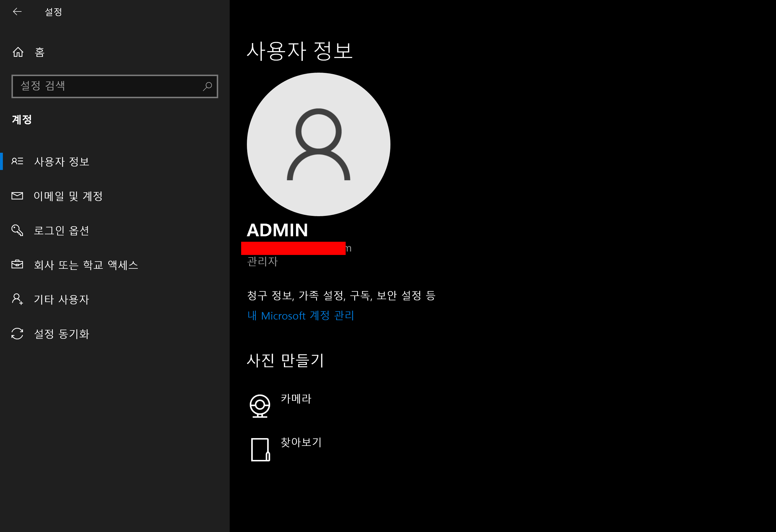
Task: Click the 카메라 text button
Action: click(x=296, y=398)
